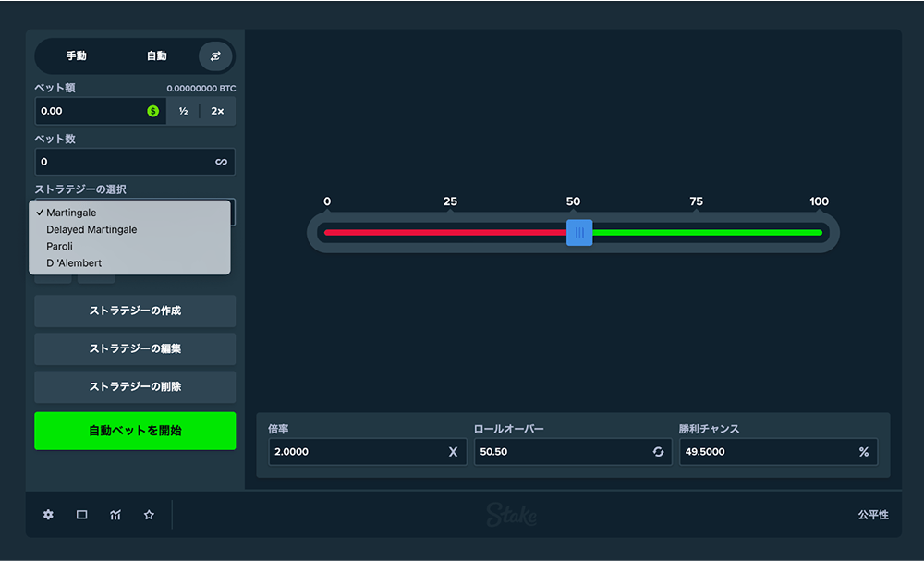Open 公平性 fairness link
Image resolution: width=924 pixels, height=561 pixels.
873,515
